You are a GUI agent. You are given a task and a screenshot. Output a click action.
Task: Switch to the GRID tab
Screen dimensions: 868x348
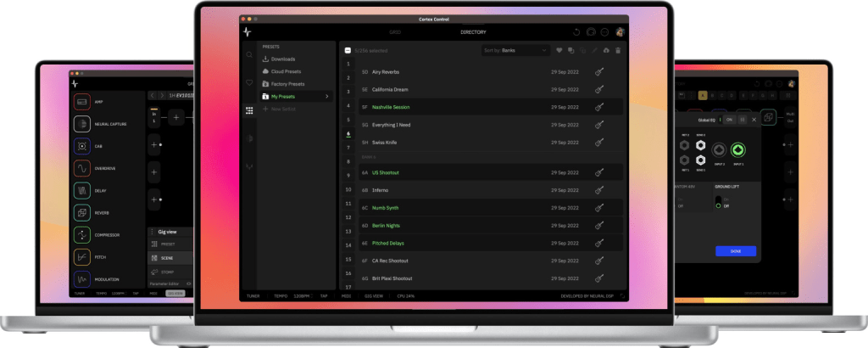click(x=395, y=31)
